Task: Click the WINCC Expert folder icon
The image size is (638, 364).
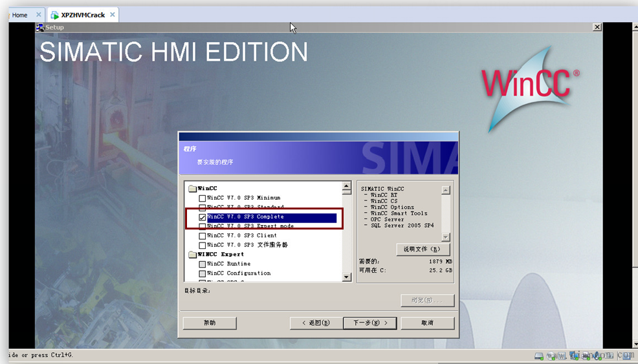Action: 192,254
